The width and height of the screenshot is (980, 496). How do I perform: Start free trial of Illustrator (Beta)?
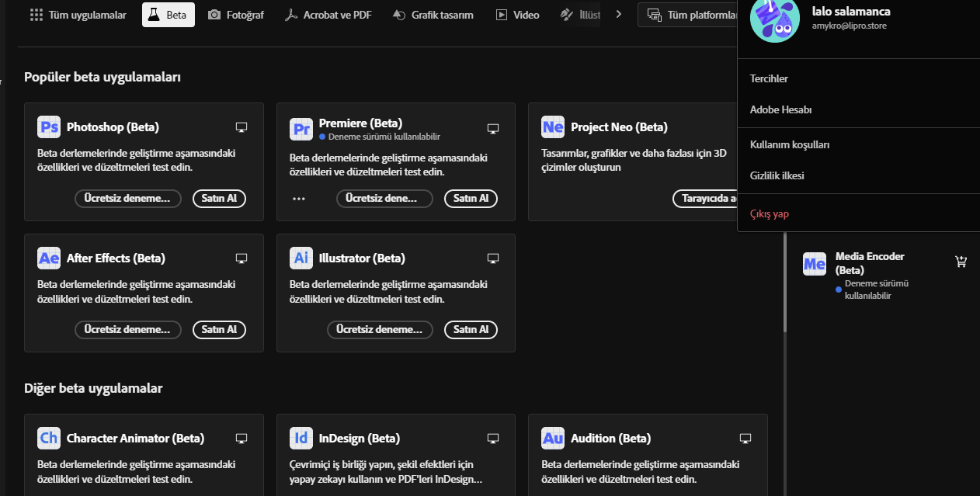(381, 330)
